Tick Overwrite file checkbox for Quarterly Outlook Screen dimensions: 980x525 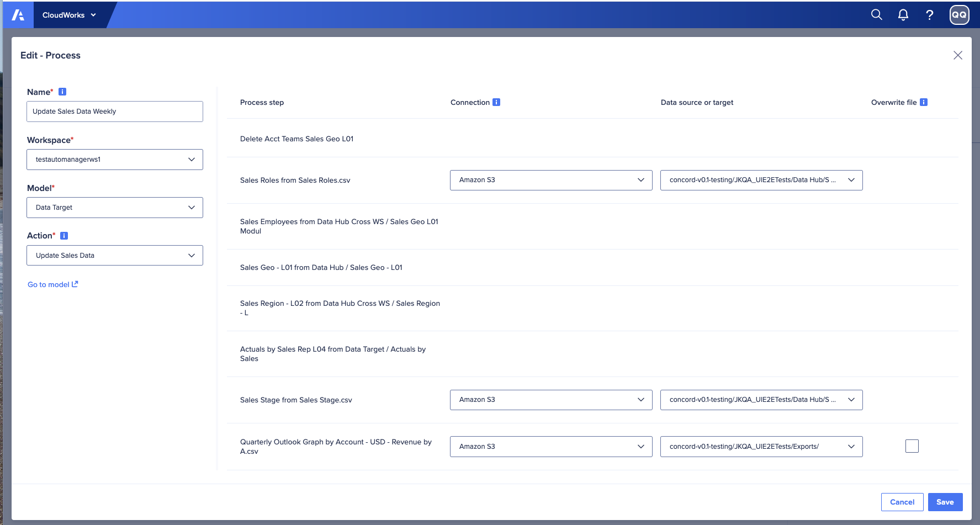pos(912,446)
